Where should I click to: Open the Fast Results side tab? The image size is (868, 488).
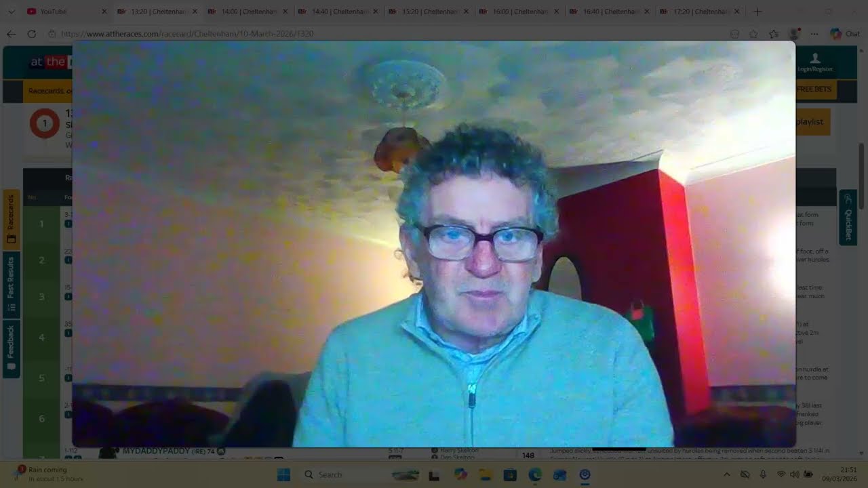click(x=11, y=285)
